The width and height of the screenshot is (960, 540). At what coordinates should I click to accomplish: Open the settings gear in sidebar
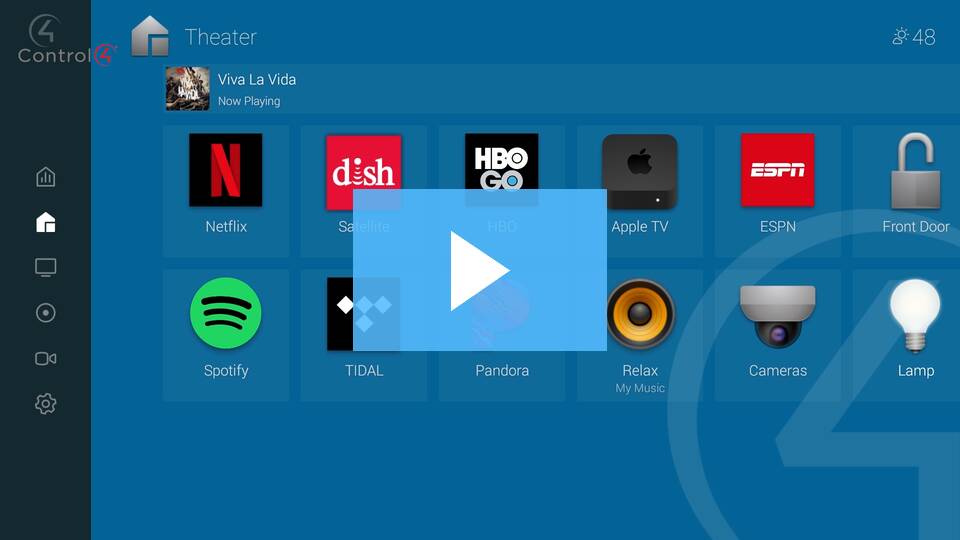point(45,403)
